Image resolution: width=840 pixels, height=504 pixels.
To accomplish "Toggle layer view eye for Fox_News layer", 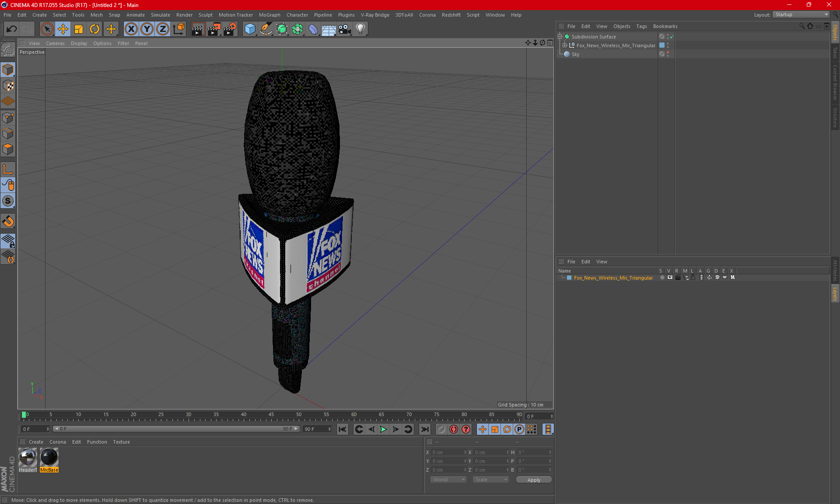I will (670, 277).
